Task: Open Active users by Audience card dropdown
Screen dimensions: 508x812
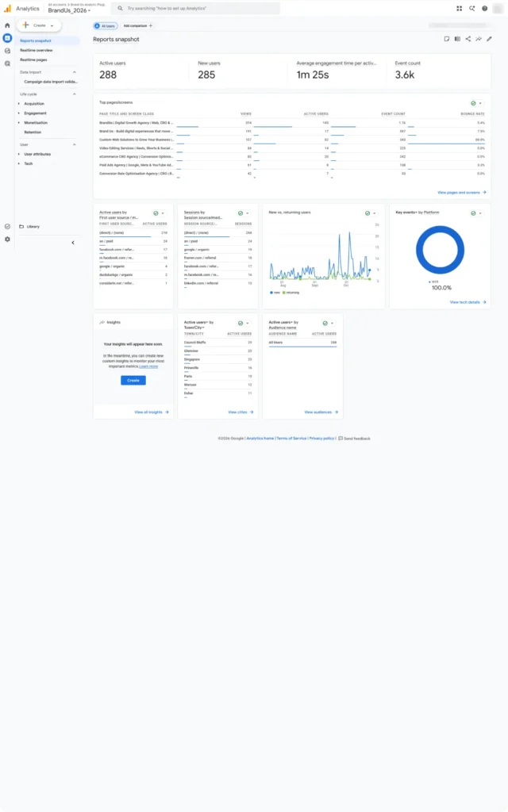Action: click(328, 324)
